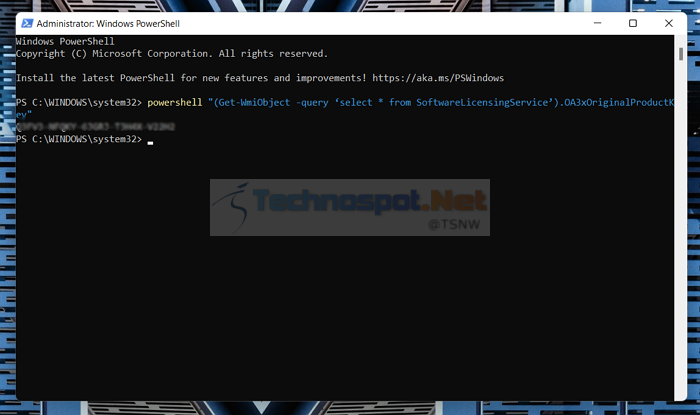
Task: Click the last 'PS C:\WINDOWS\system32>' prompt
Action: click(x=79, y=139)
